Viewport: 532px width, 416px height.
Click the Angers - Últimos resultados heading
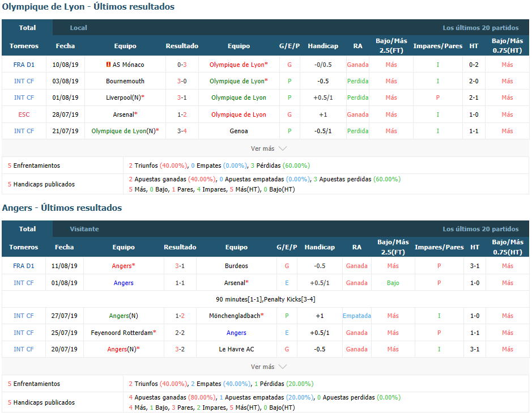click(x=62, y=207)
